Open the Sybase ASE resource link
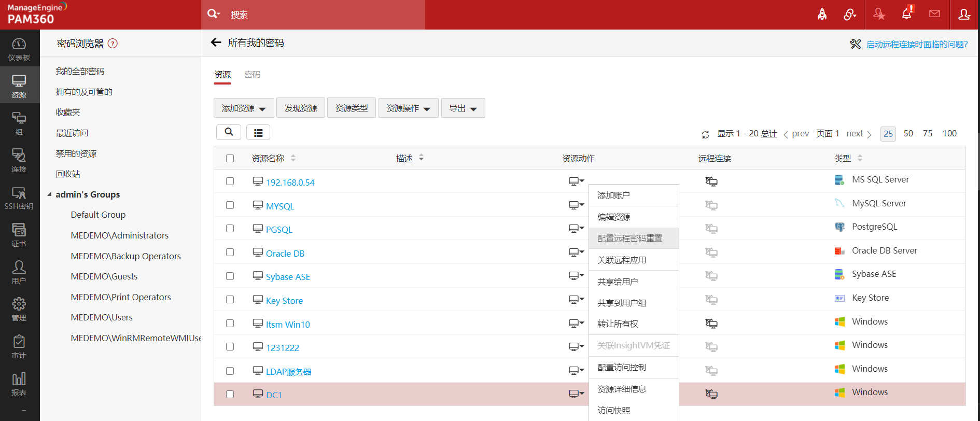 288,277
